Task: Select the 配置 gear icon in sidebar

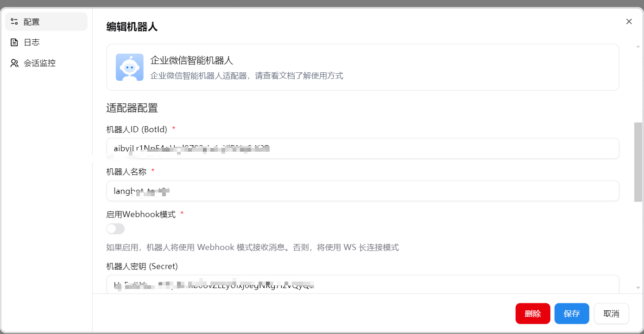Action: tap(14, 21)
